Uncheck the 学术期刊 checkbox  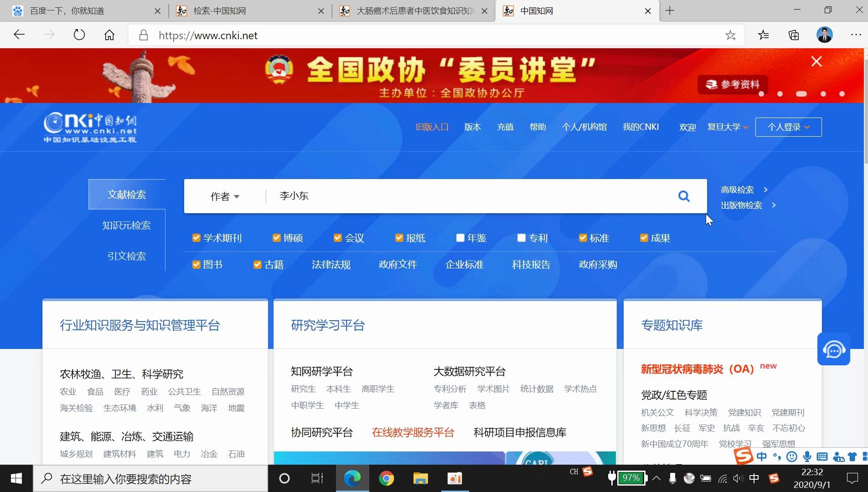pyautogui.click(x=196, y=238)
